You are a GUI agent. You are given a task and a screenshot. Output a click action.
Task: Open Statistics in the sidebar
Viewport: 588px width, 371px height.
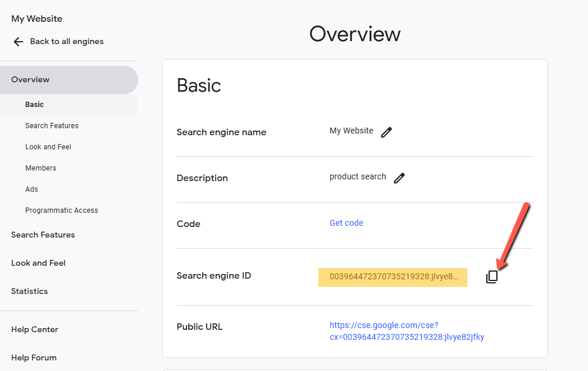29,291
